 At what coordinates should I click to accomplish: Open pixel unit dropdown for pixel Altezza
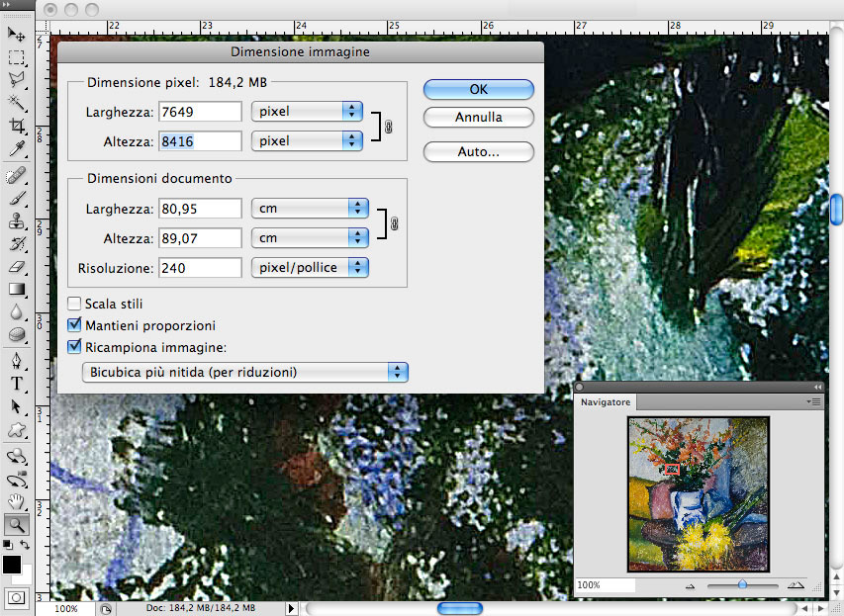(307, 141)
